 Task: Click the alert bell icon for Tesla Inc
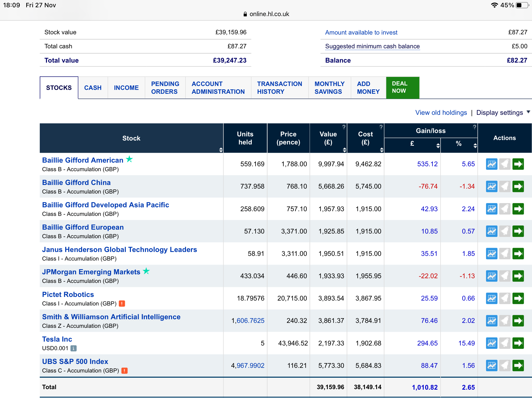coord(505,343)
